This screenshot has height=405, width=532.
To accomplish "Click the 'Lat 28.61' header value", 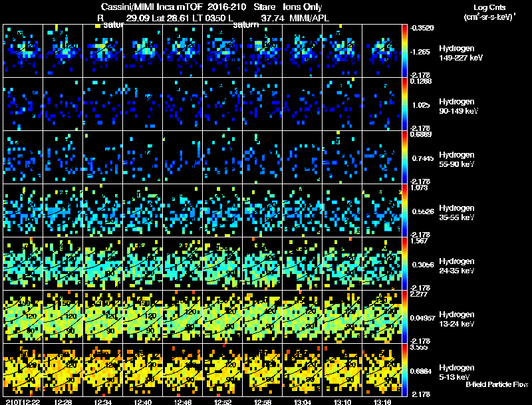I will [171, 18].
